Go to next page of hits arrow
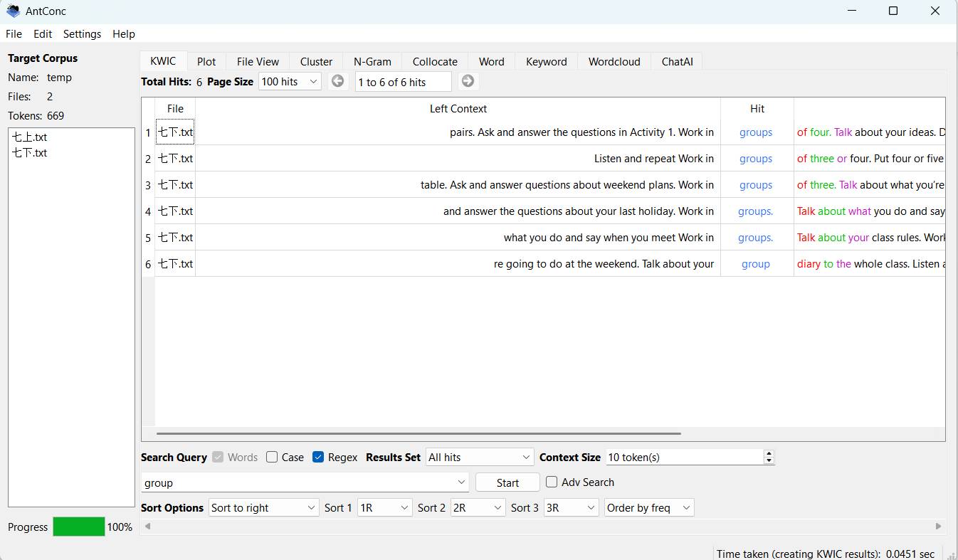Screen dimensions: 958x560 click(x=468, y=81)
